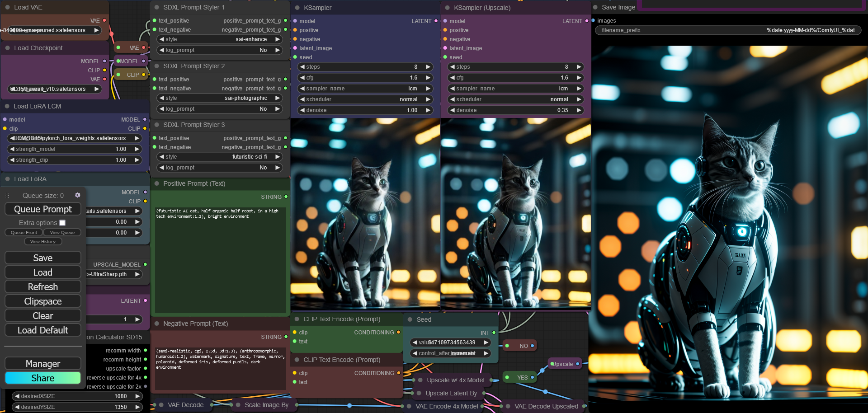Click the KSampler LATENT output socket
Screen dimensions: 868x413
[x=436, y=21]
